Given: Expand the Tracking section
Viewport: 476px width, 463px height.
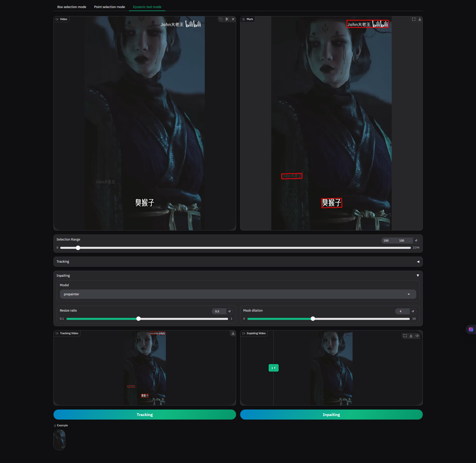Looking at the screenshot, I should [418, 262].
